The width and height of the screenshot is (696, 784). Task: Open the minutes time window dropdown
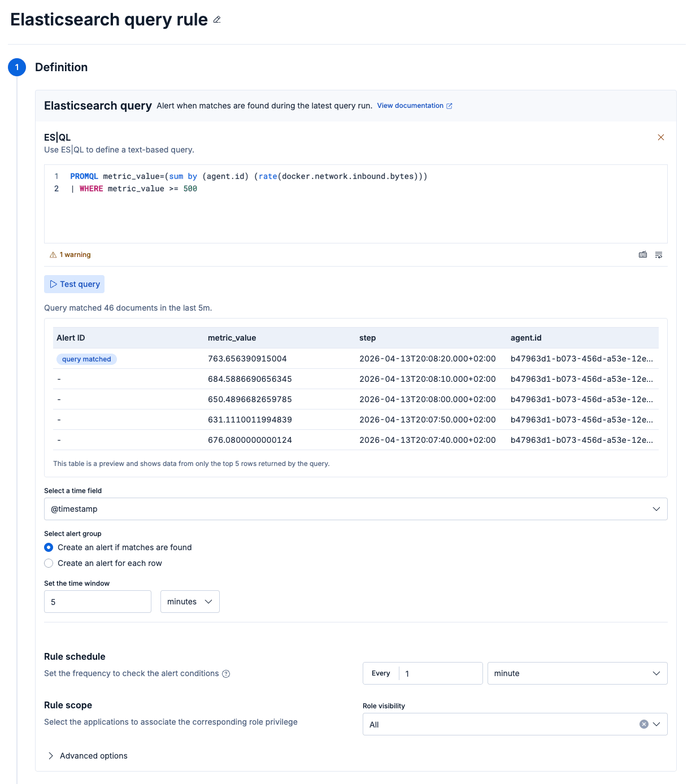point(190,602)
